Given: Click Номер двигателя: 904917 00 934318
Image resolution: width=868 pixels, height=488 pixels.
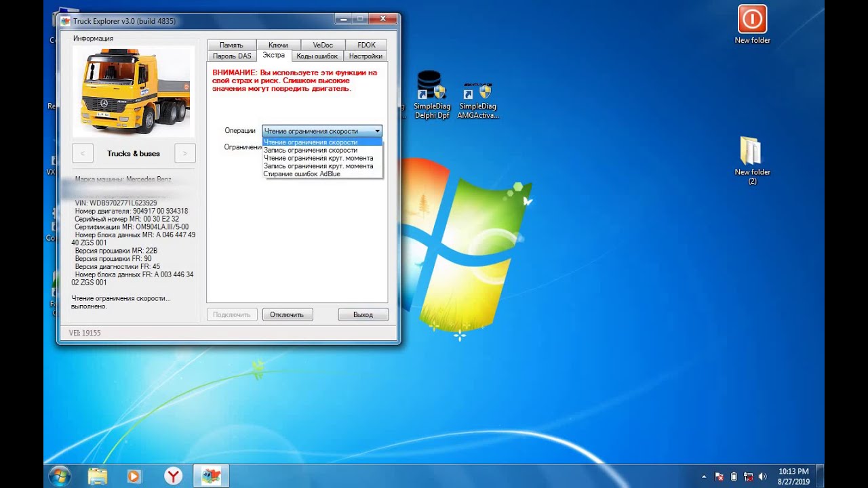Looking at the screenshot, I should pyautogui.click(x=132, y=211).
